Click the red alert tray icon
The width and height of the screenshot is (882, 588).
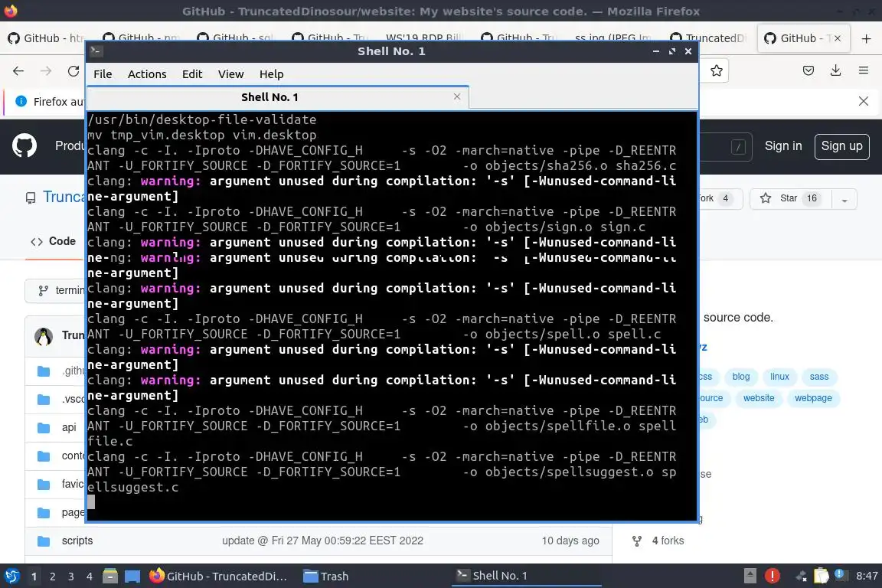pyautogui.click(x=773, y=576)
